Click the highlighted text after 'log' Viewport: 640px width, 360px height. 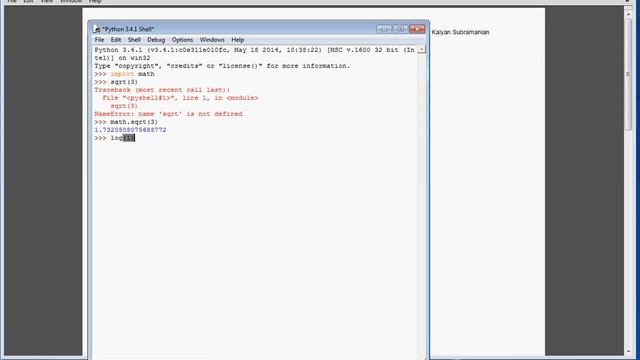coord(129,138)
